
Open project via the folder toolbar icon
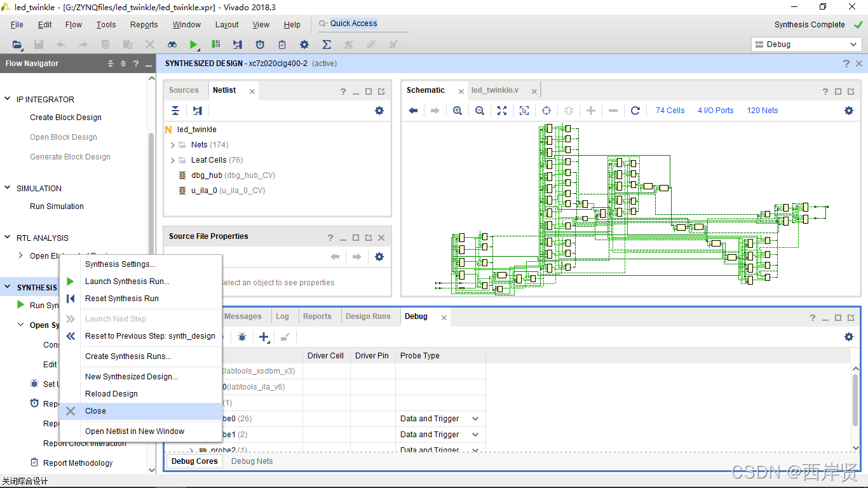tap(17, 44)
